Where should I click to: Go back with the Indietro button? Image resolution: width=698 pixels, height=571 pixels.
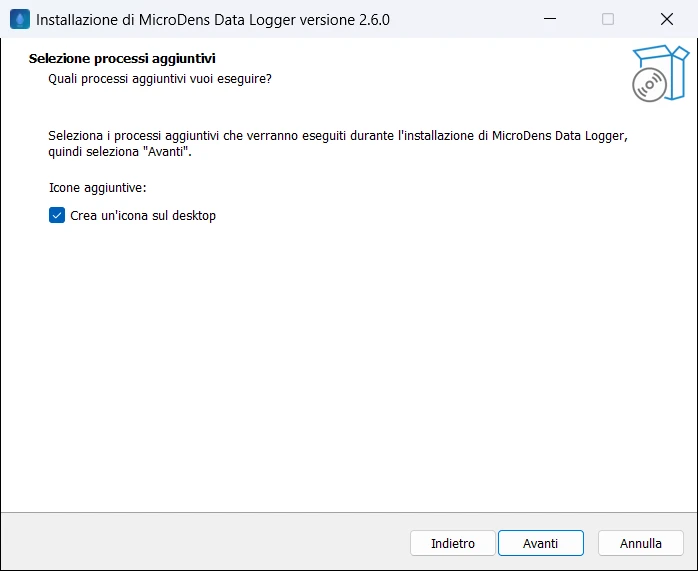[x=453, y=543]
